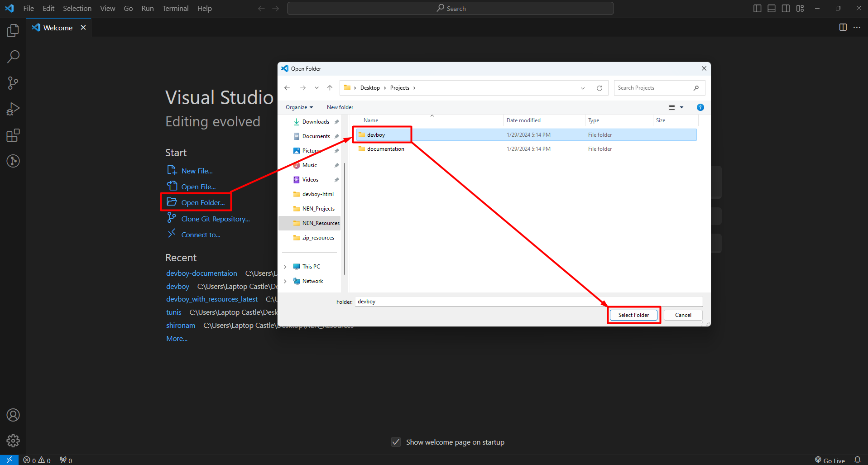The width and height of the screenshot is (868, 465).
Task: Toggle the primary side bar layout icon
Action: point(757,9)
